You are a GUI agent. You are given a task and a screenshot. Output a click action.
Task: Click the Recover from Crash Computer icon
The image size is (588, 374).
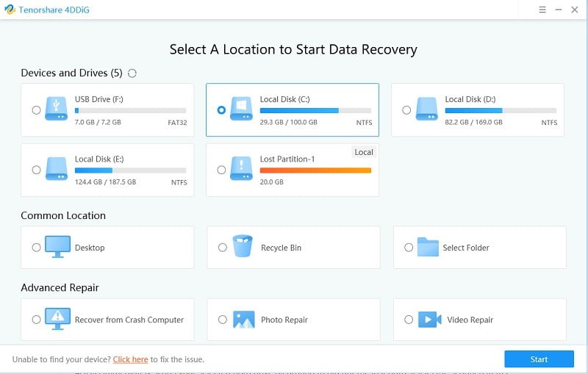click(57, 319)
